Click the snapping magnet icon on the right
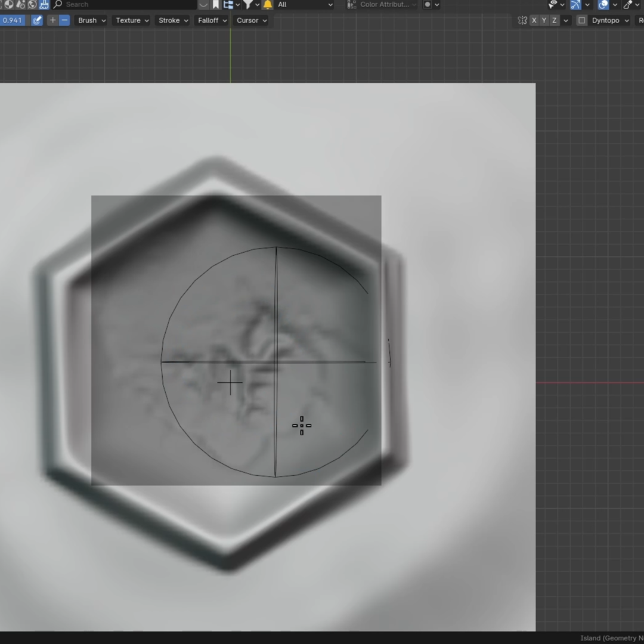 click(576, 5)
